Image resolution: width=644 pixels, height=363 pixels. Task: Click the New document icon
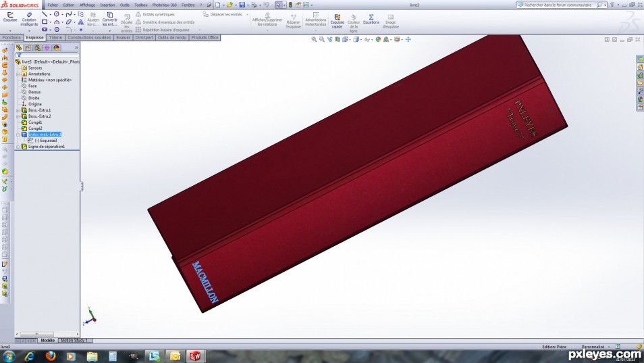pos(217,5)
